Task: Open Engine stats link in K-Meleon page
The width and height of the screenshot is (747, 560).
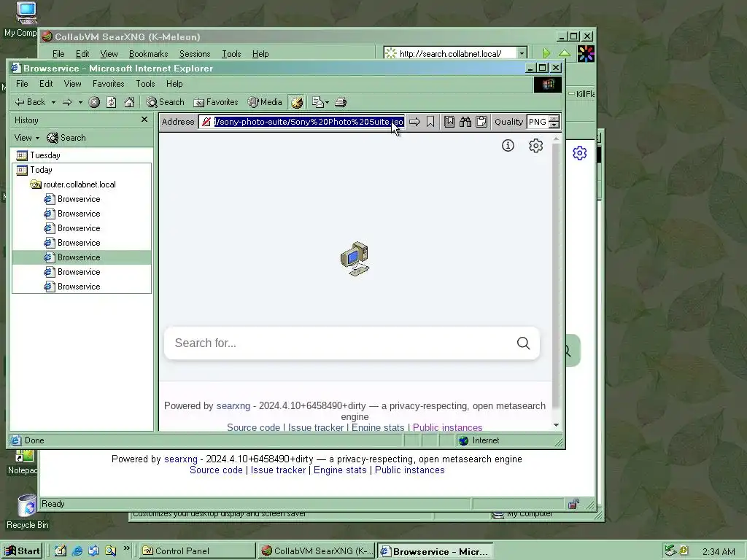Action: (x=340, y=470)
